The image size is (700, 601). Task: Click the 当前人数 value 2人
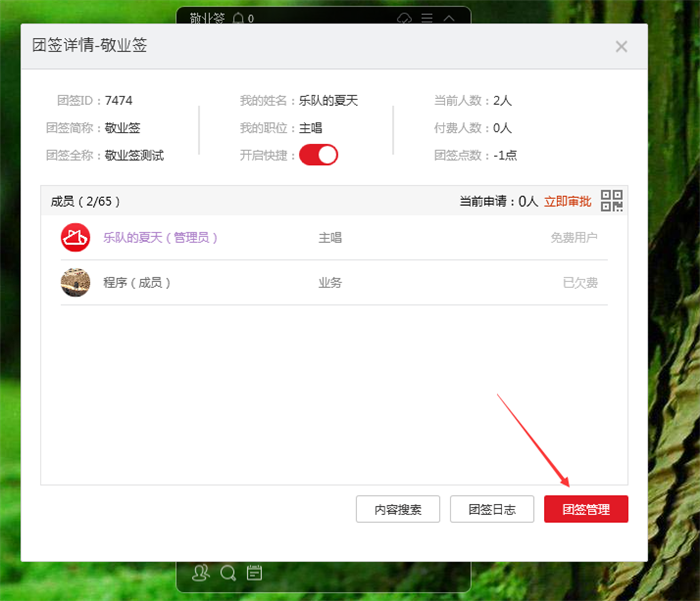[x=502, y=100]
